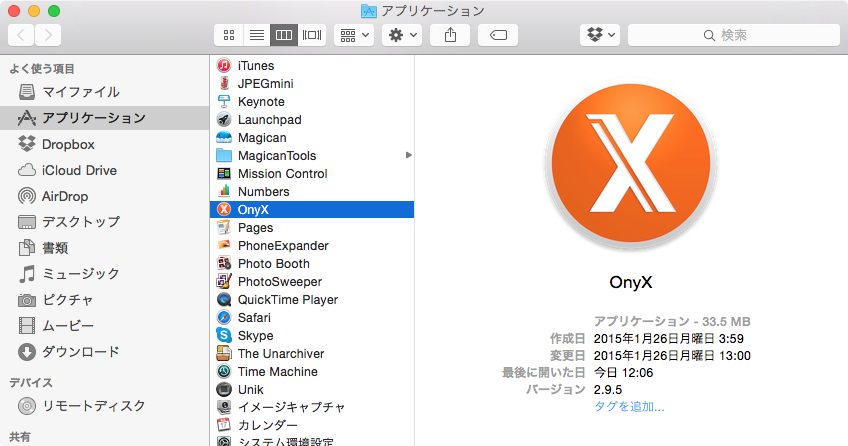Viewport: 848px width, 446px height.
Task: Open the Dropbox toolbar dropdown
Action: pos(600,35)
